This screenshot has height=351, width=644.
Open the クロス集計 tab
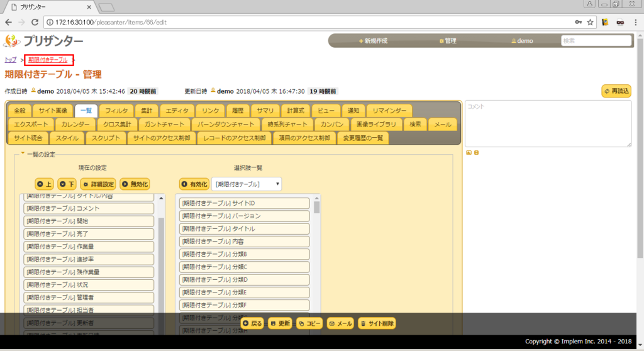pos(117,124)
